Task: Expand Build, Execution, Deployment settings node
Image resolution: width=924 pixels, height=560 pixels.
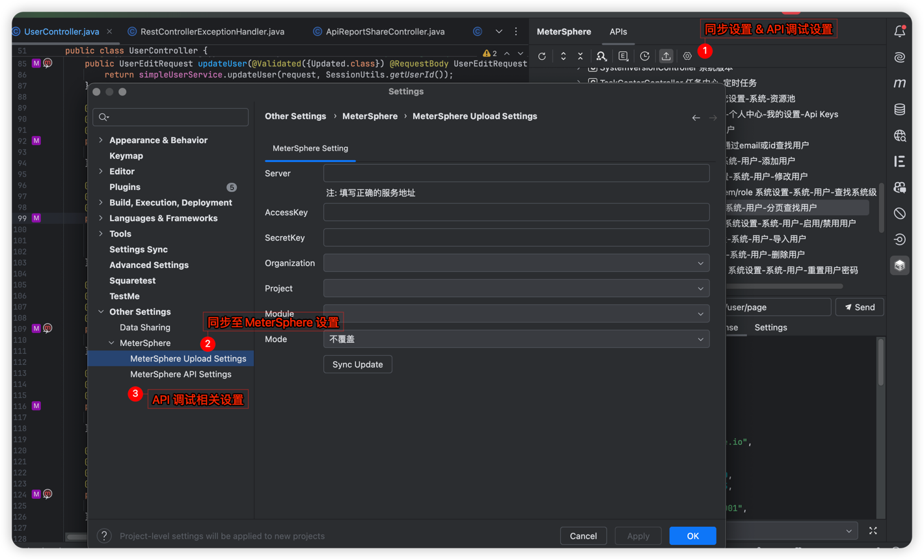Action: (x=101, y=202)
